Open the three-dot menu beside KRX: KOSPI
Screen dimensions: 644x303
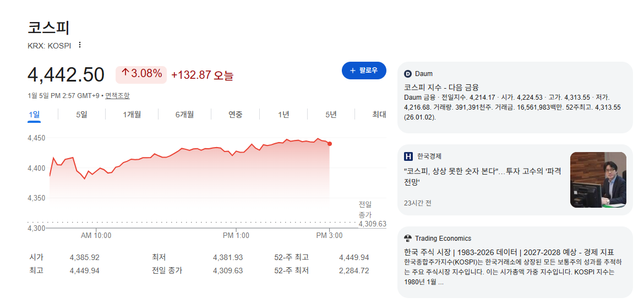pos(80,45)
